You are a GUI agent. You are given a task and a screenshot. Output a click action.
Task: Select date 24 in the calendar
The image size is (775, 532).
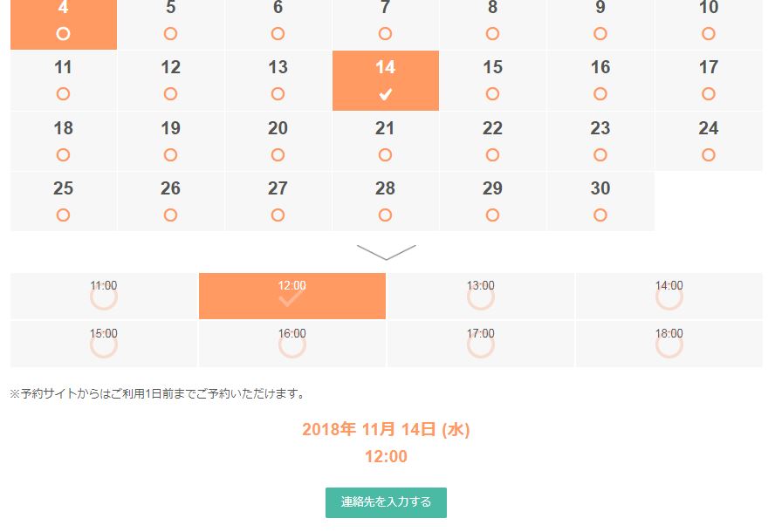709,141
